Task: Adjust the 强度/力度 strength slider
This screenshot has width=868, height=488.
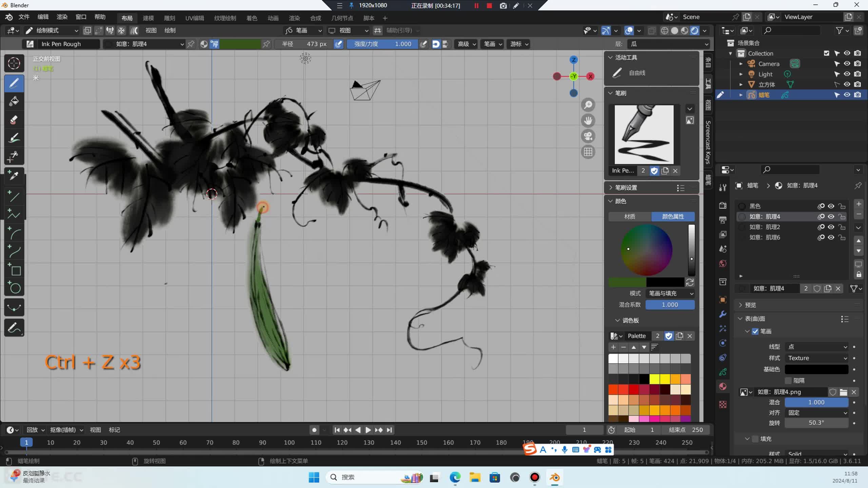Action: [382, 44]
